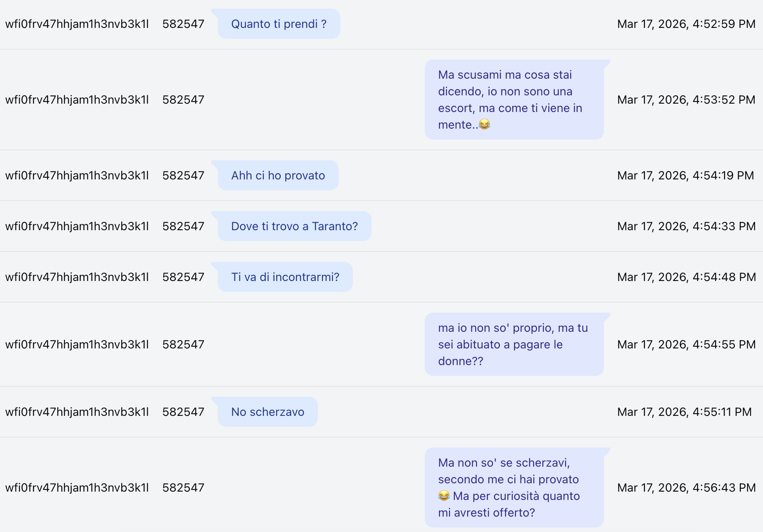Select user ID in 'Ti va di incontrarmi?' row
The width and height of the screenshot is (763, 532).
[x=77, y=277]
